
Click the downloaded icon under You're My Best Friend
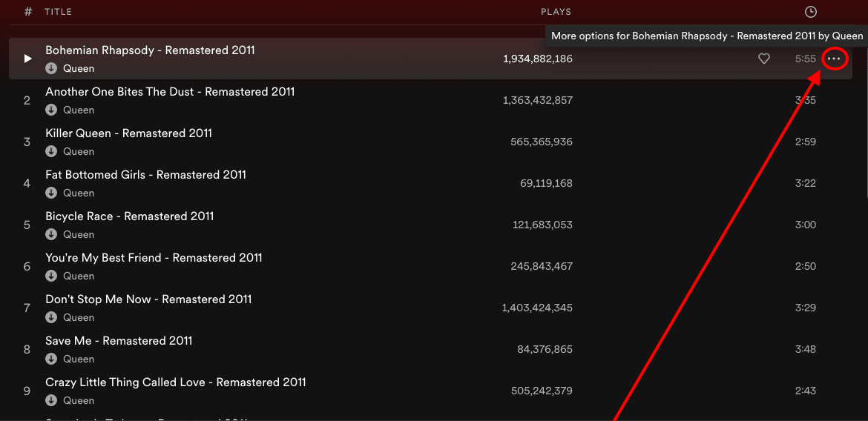[x=51, y=276]
